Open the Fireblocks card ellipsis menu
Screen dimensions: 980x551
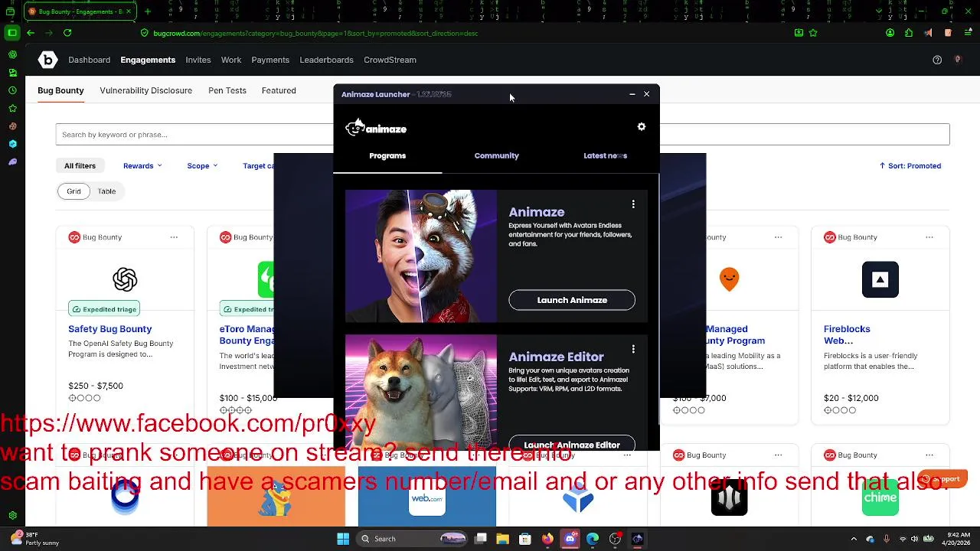pyautogui.click(x=929, y=237)
